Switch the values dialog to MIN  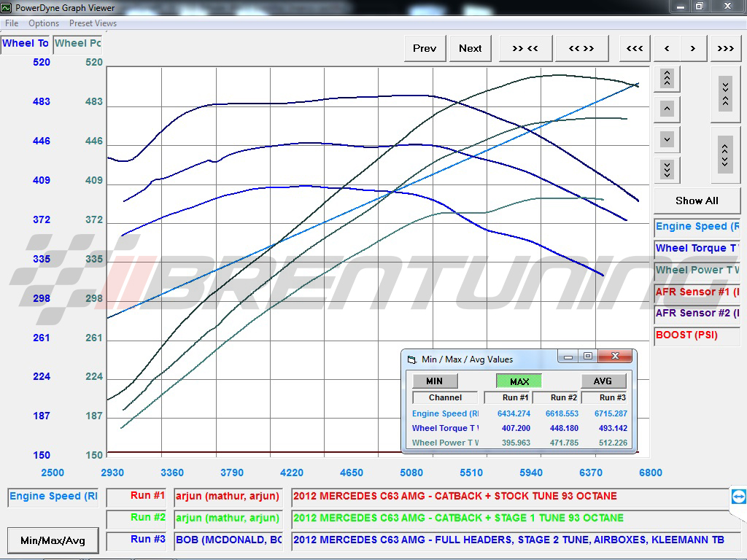(435, 381)
